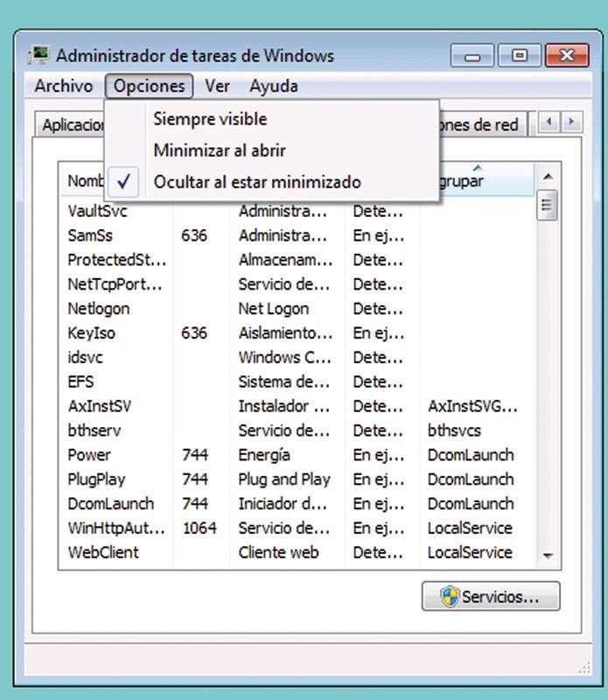Click the Aislamiento... description cell

pos(285,333)
